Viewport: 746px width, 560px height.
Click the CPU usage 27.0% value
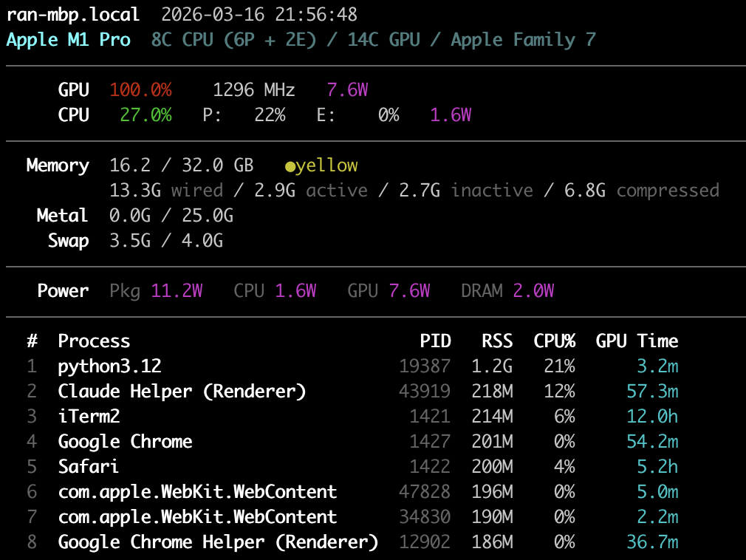point(146,115)
